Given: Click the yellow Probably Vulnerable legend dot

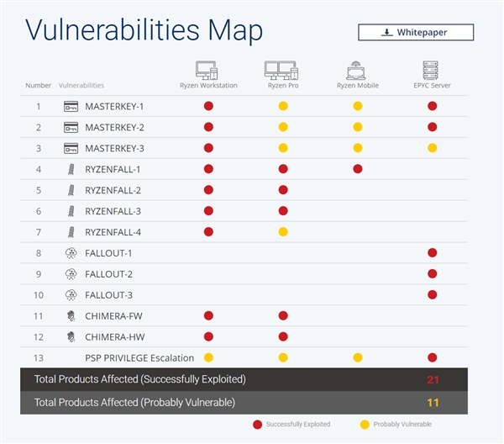Looking at the screenshot, I should pos(365,425).
